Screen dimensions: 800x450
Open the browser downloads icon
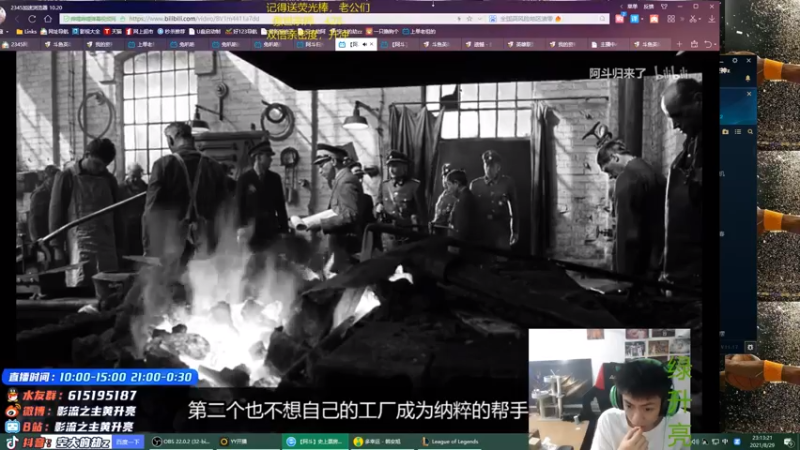coord(712,19)
